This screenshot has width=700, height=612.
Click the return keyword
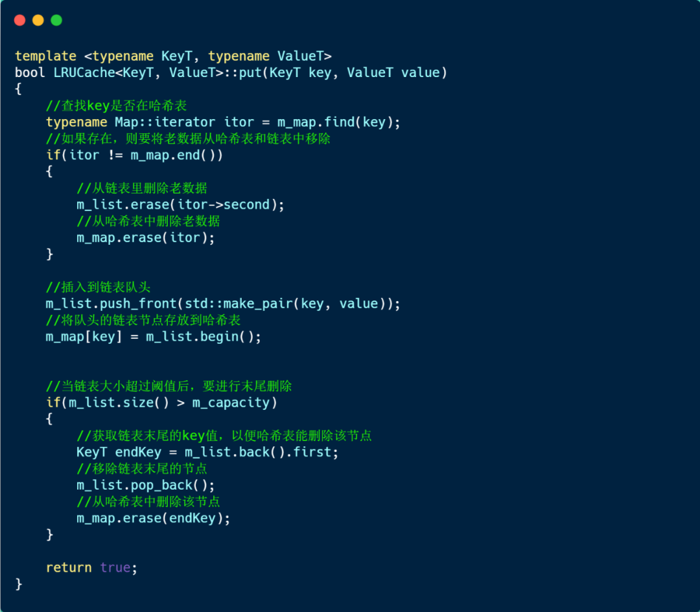pyautogui.click(x=69, y=568)
